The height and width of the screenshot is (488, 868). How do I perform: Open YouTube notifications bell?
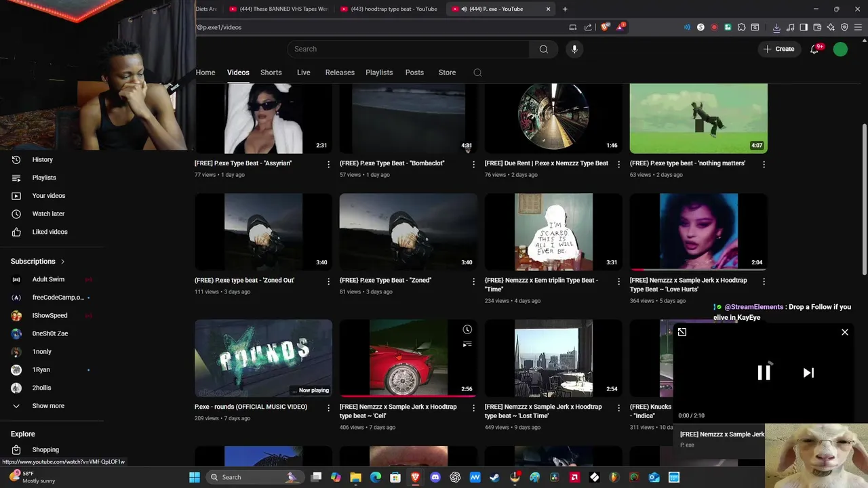pos(814,49)
